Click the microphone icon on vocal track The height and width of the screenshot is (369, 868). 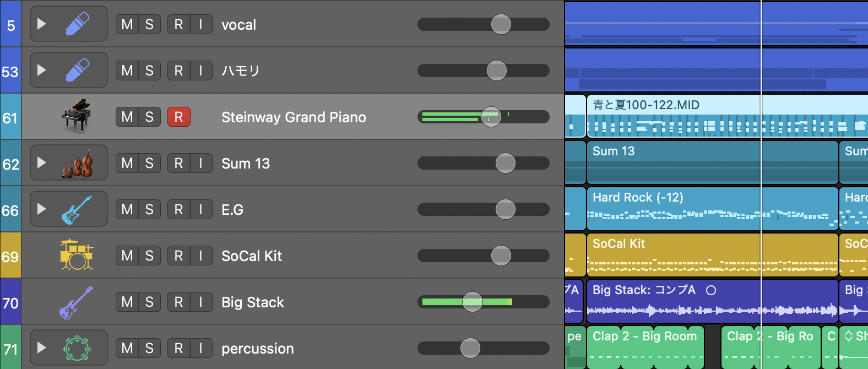pos(77,24)
